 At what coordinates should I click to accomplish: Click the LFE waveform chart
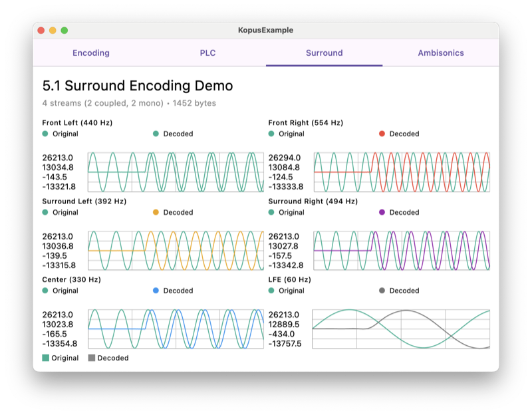[401, 329]
